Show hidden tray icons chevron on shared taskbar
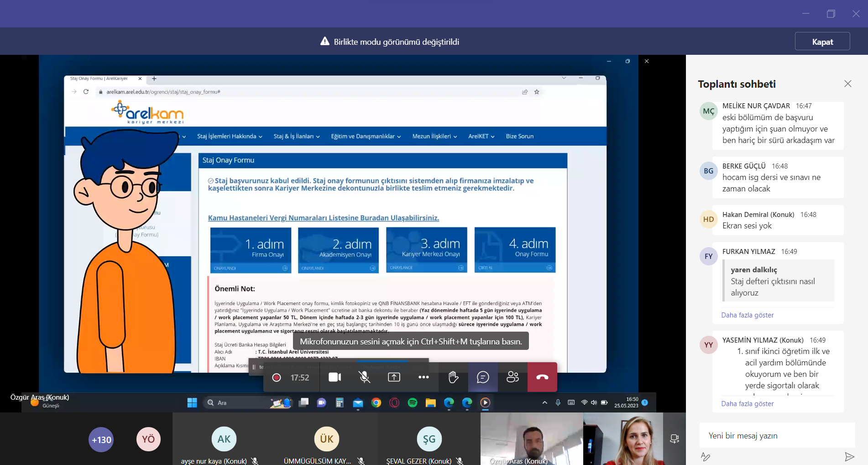The width and height of the screenshot is (868, 465). pyautogui.click(x=544, y=402)
